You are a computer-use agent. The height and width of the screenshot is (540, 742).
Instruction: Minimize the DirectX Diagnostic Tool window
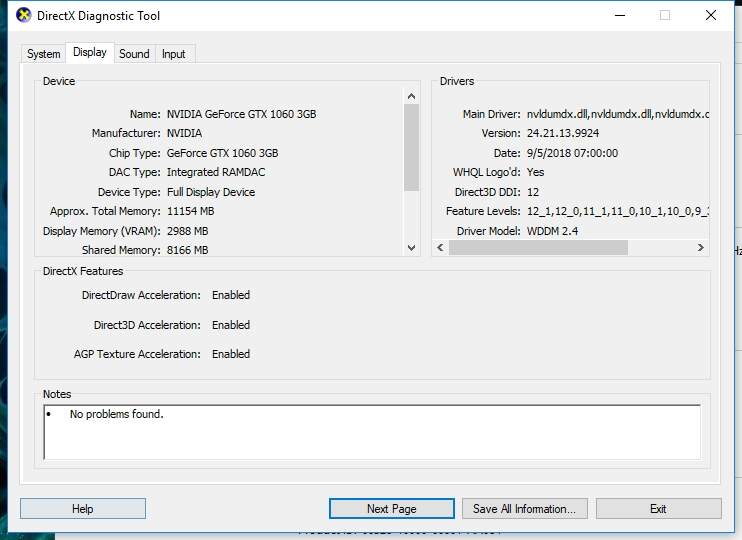pyautogui.click(x=620, y=15)
